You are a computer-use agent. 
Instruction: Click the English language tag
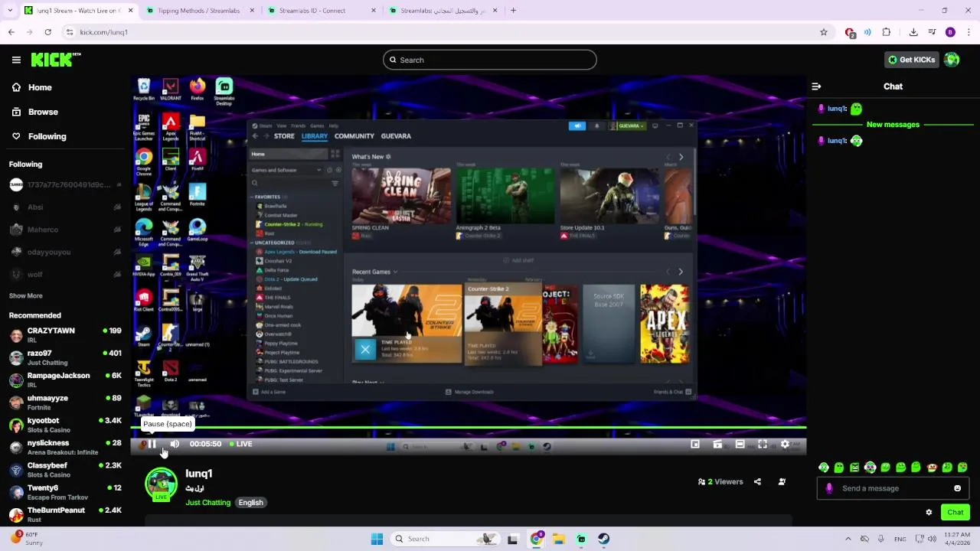[250, 503]
